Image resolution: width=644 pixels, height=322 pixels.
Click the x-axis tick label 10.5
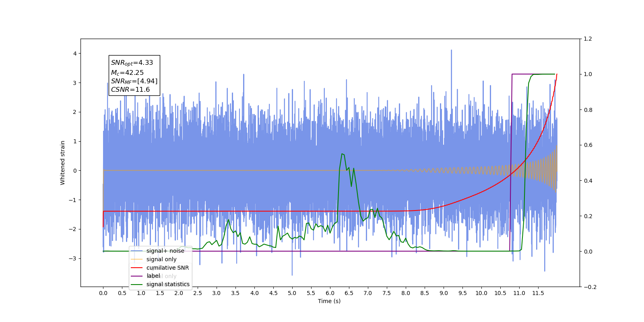tap(500, 293)
